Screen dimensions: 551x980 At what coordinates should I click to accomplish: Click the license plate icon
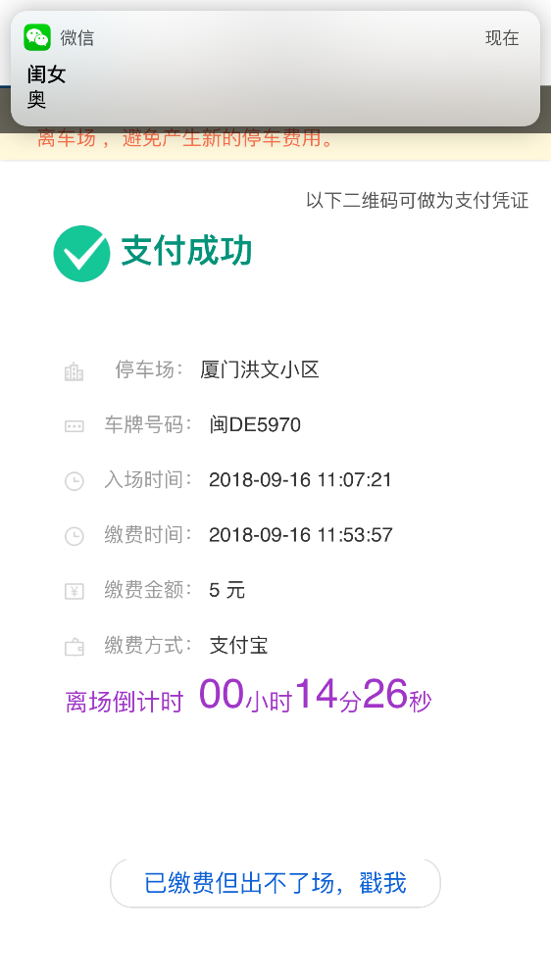click(x=74, y=426)
